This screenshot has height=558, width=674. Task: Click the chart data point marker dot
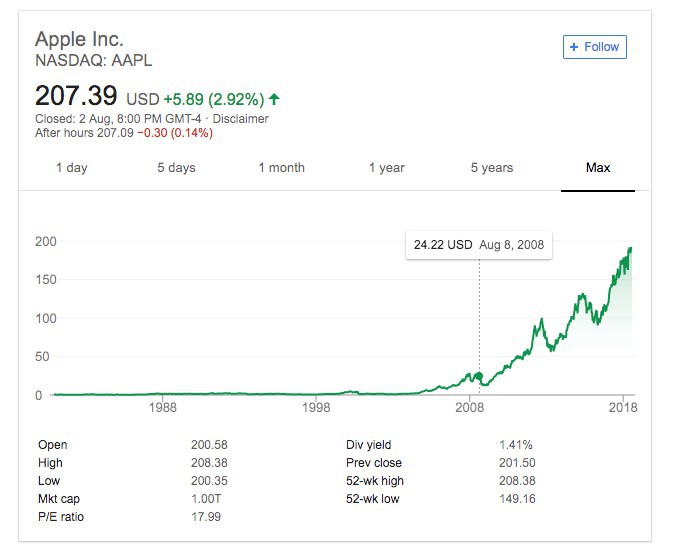tap(479, 377)
